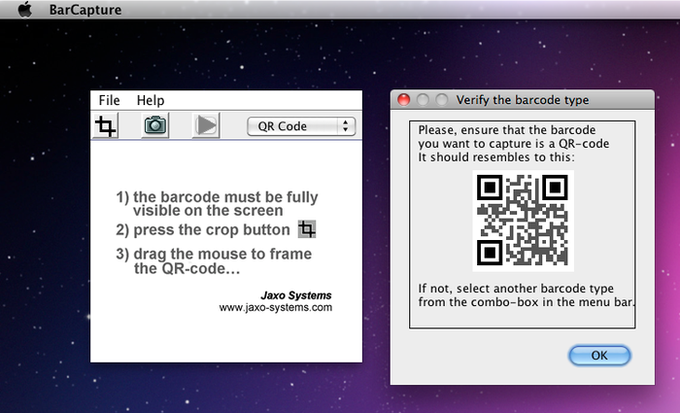This screenshot has height=413, width=680.
Task: Click the sample QR-code image
Action: [523, 220]
